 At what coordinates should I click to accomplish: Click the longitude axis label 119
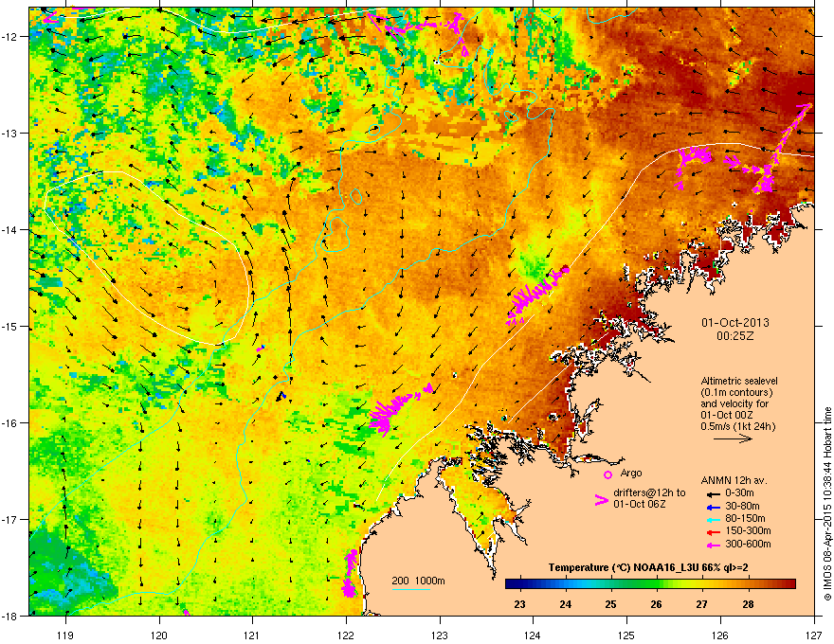65,635
